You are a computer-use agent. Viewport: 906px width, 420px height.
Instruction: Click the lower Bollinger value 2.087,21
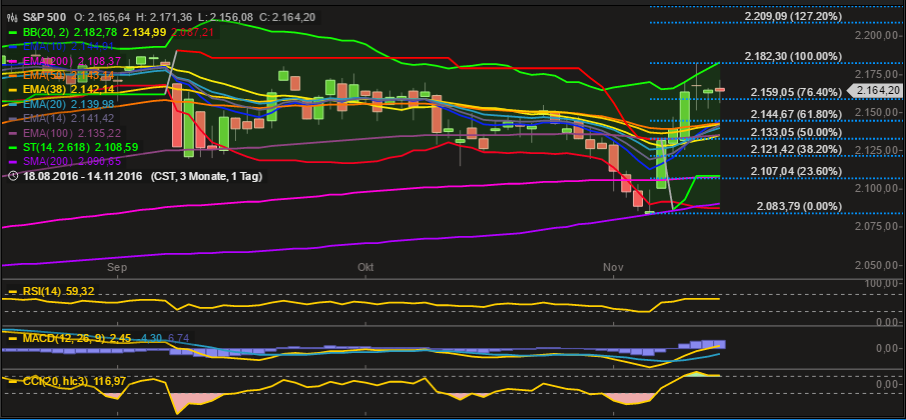pyautogui.click(x=193, y=32)
